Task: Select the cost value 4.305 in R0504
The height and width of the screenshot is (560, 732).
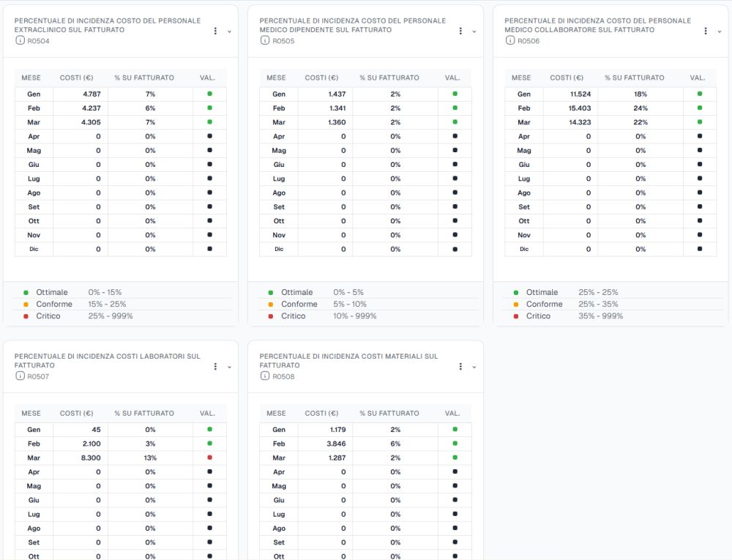Action: [x=91, y=122]
